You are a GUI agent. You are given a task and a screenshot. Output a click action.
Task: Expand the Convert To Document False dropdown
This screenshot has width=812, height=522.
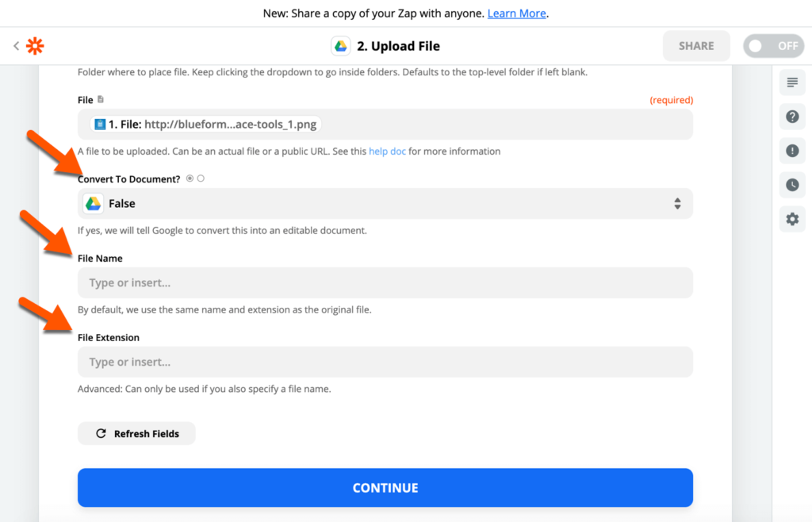tap(385, 204)
